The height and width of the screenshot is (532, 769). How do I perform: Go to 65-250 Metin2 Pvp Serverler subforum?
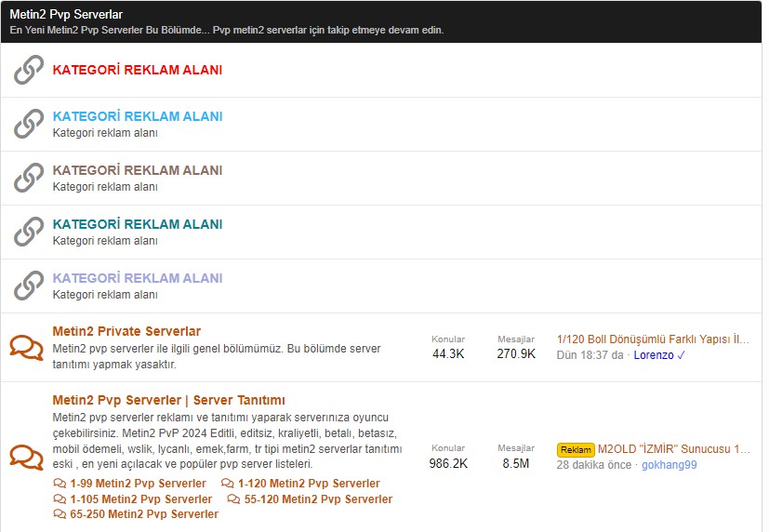click(x=144, y=513)
